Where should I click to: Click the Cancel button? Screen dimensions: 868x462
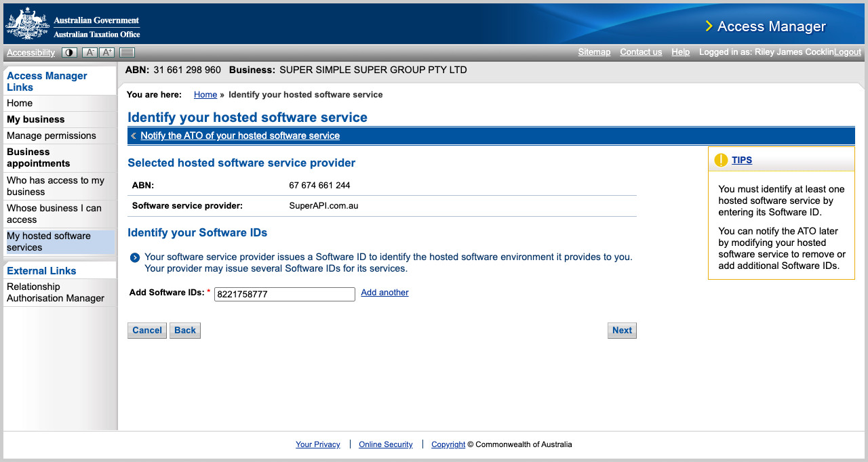point(147,331)
